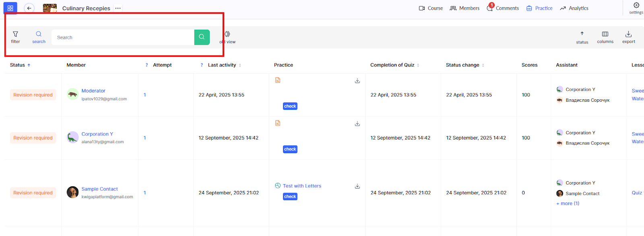Download Sample Contact's practice submission
This screenshot has height=236, width=644.
tap(357, 186)
